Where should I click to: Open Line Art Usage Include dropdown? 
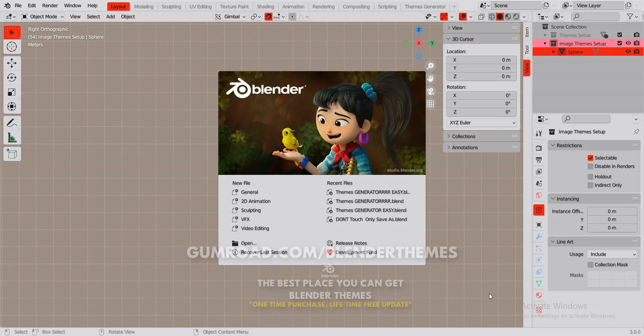click(x=612, y=254)
